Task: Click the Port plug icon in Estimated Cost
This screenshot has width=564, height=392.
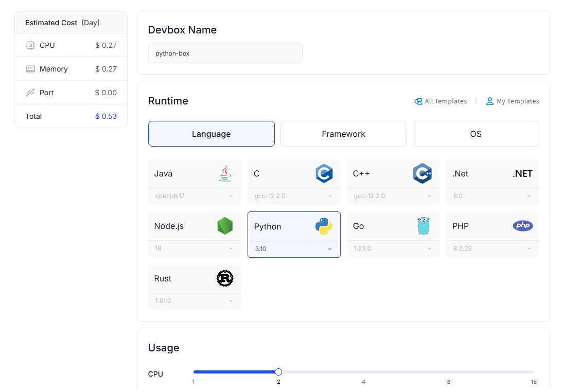Action: click(30, 93)
